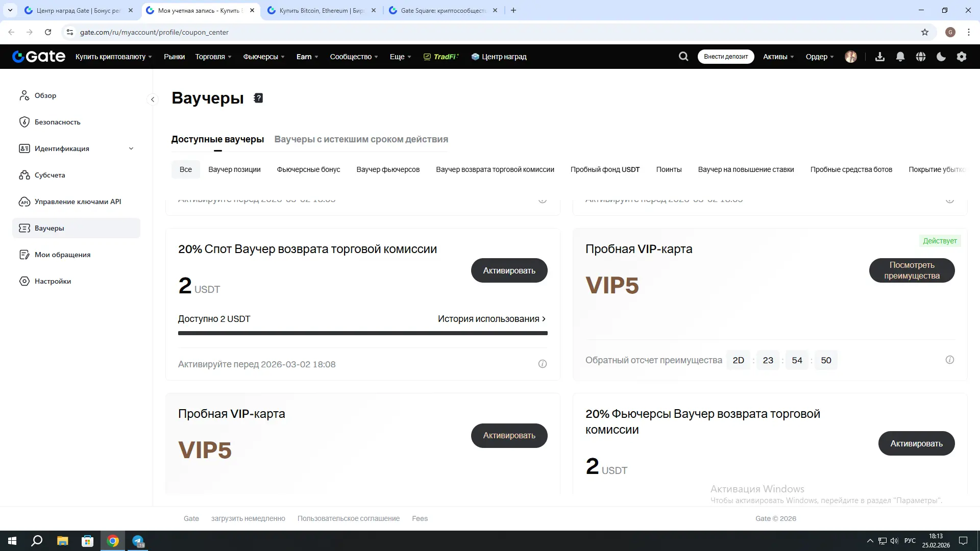The image size is (980, 551).
Task: Switch to Ваучеры с истекшим сроком действия tab
Action: [361, 139]
